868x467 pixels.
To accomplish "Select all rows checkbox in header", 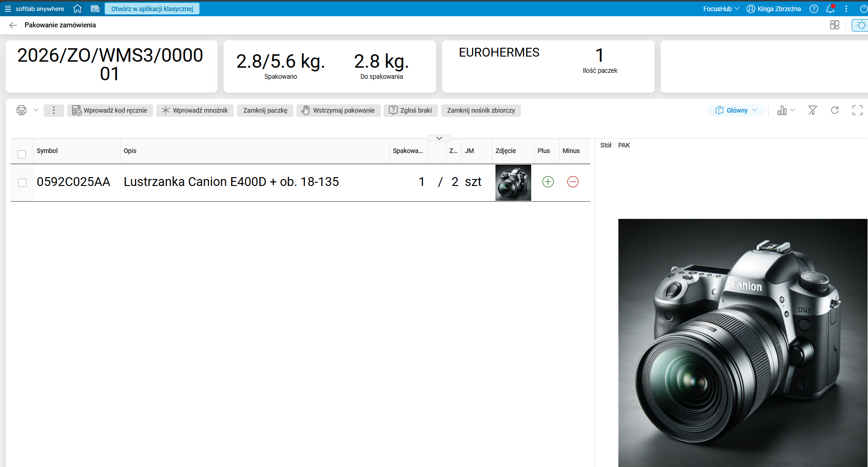I will coord(22,154).
